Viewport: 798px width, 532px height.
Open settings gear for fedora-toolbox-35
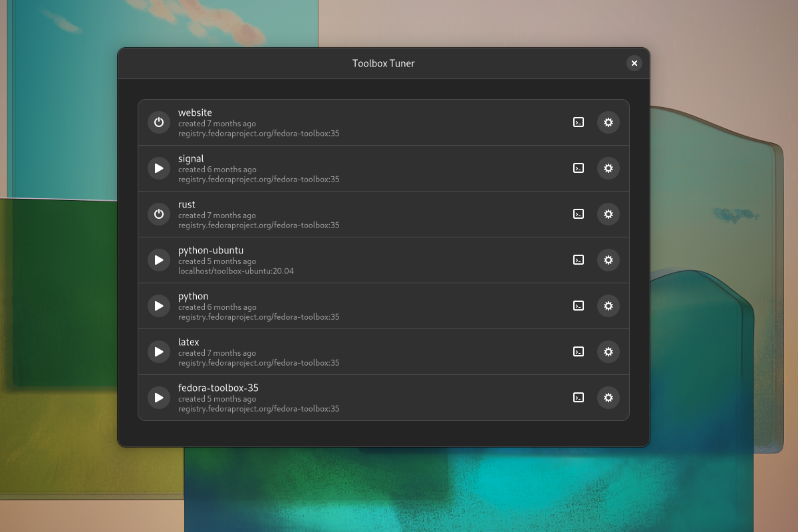click(608, 398)
